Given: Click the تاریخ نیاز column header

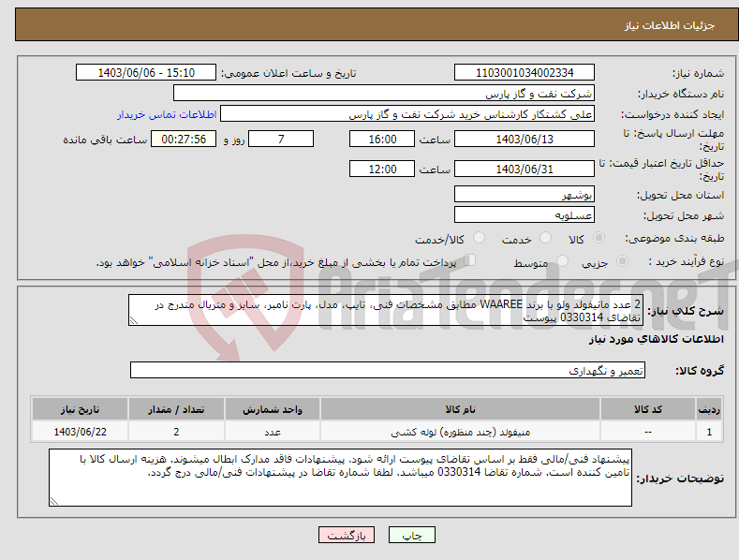Looking at the screenshot, I should pos(80,409).
